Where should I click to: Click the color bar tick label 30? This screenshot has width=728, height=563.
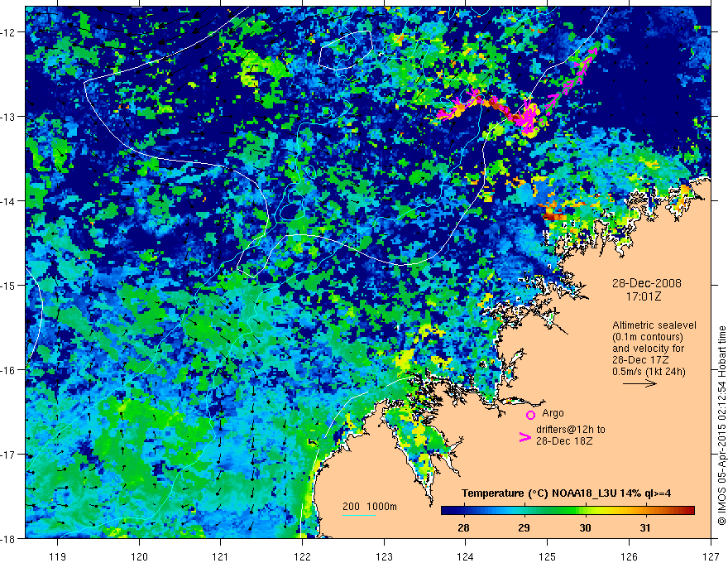tap(585, 527)
